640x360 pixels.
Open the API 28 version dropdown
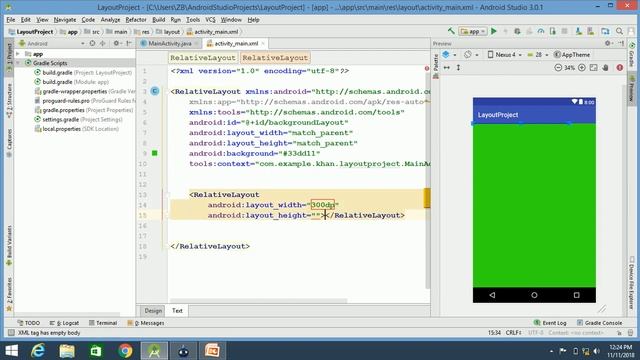538,55
